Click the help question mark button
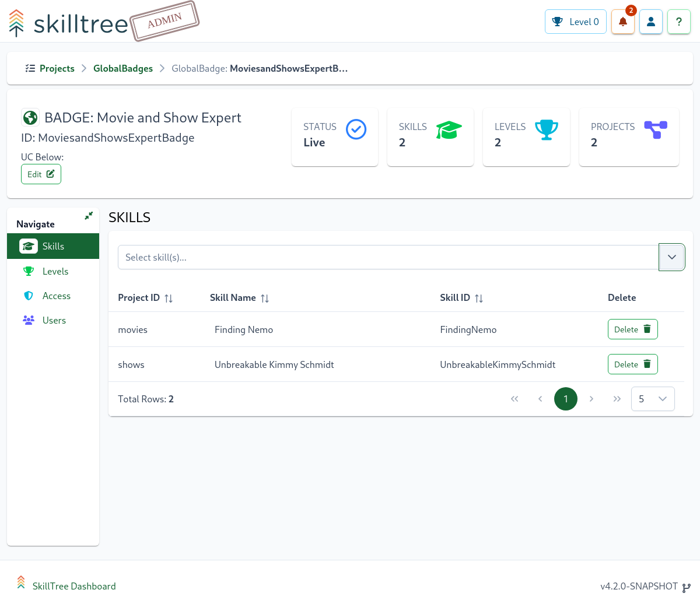 pos(678,22)
